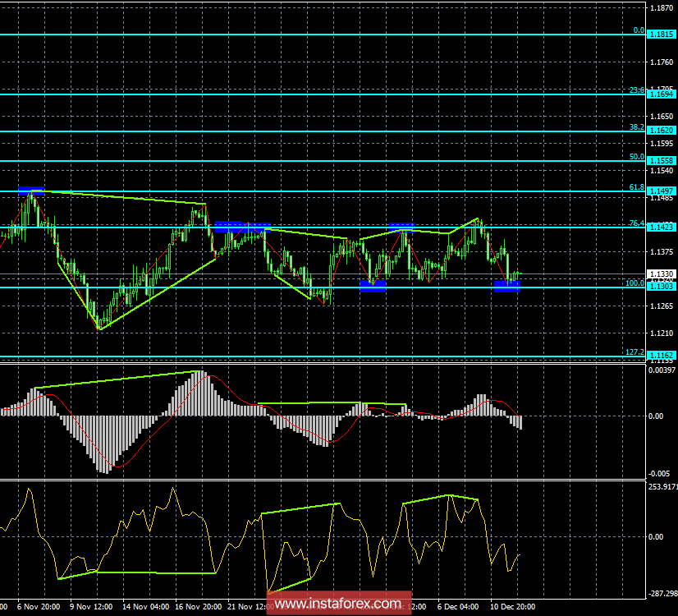Click the blue marker at the 6 Nov peak
Viewport: 678px width, 616px height.
tap(31, 191)
